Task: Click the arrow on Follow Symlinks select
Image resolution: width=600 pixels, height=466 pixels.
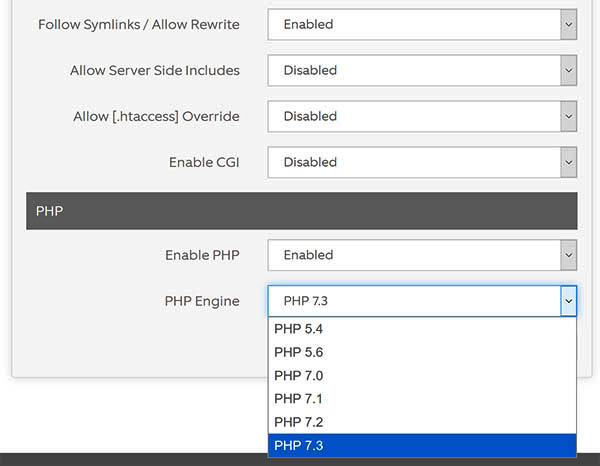Action: 569,24
